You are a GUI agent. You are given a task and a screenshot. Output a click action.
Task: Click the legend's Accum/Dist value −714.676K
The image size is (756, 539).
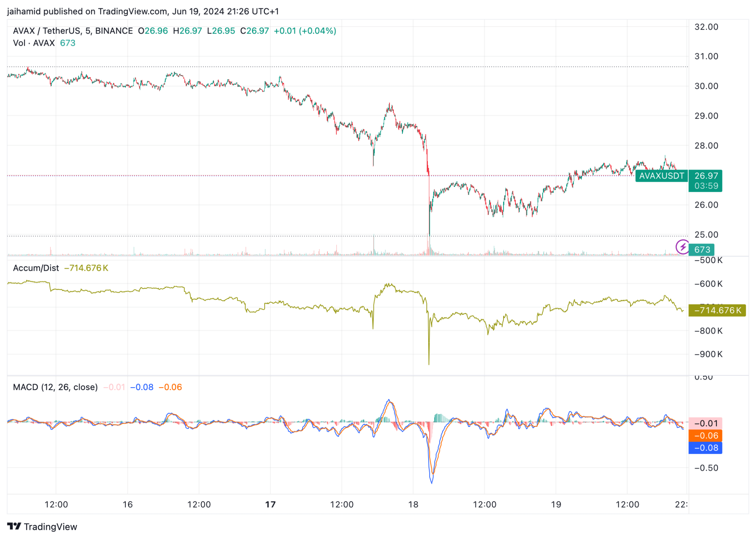86,268
